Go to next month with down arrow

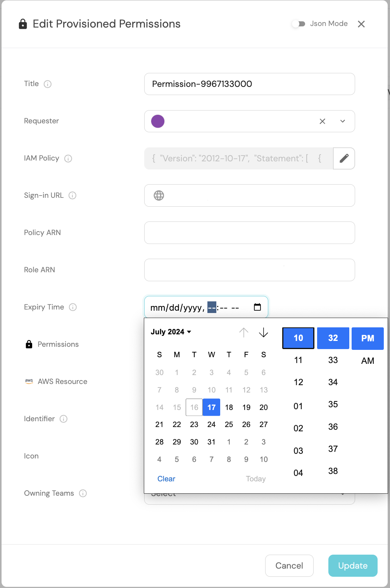[x=264, y=332]
